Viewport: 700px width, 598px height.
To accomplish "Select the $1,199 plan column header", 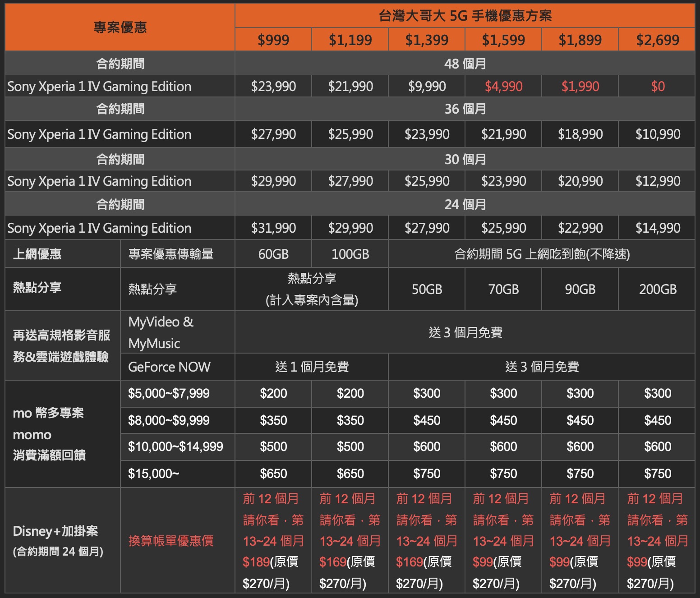I will pyautogui.click(x=350, y=40).
